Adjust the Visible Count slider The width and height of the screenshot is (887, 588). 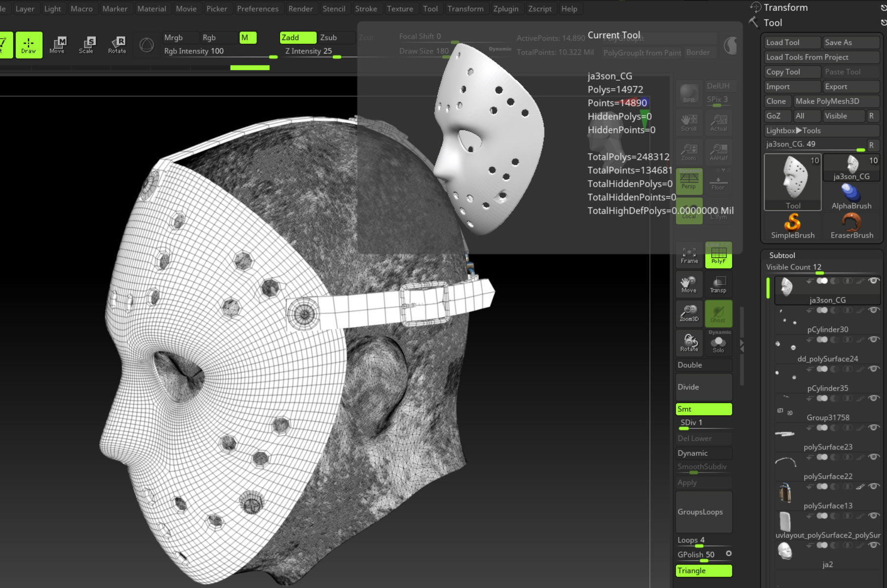pos(822,268)
